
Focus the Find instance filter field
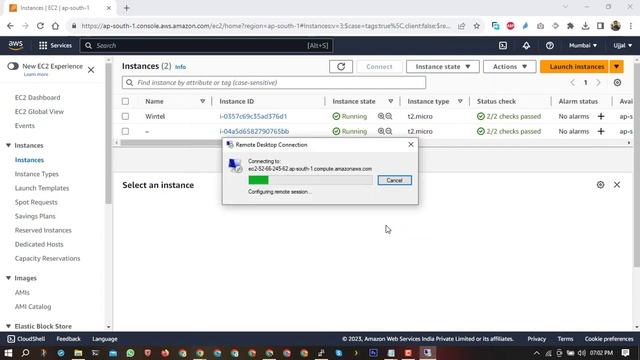click(274, 82)
